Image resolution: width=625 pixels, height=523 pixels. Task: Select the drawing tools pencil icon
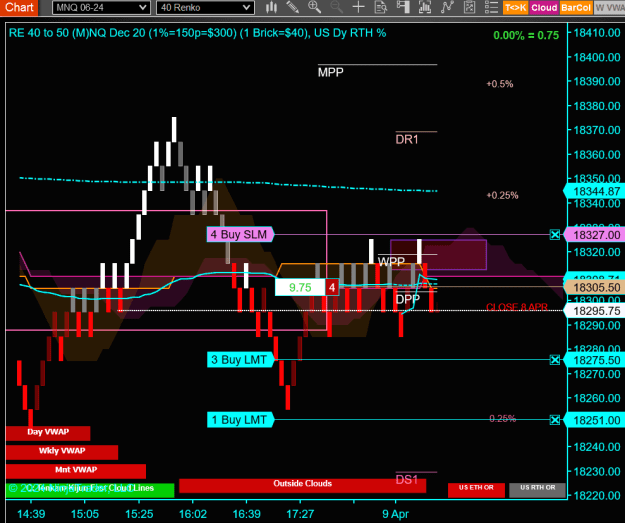pyautogui.click(x=293, y=7)
